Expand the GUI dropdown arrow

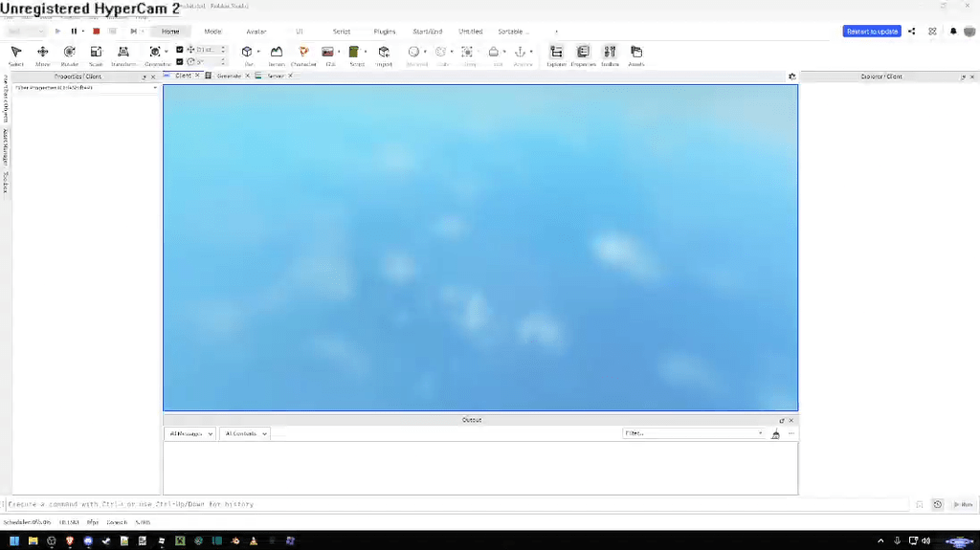339,52
